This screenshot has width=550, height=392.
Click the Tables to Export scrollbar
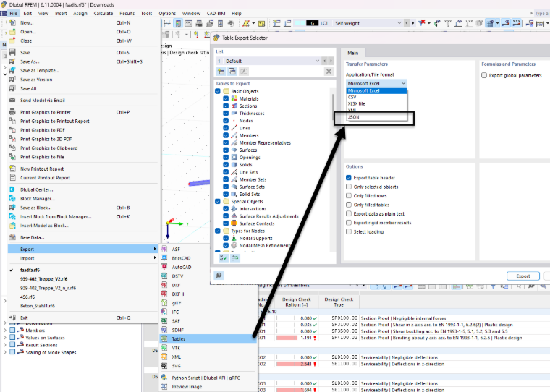coord(332,107)
